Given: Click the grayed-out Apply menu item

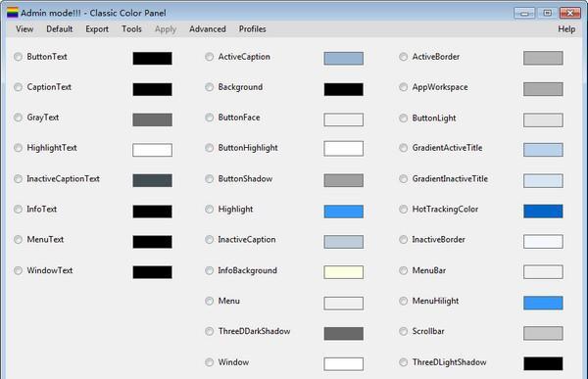Looking at the screenshot, I should (166, 28).
